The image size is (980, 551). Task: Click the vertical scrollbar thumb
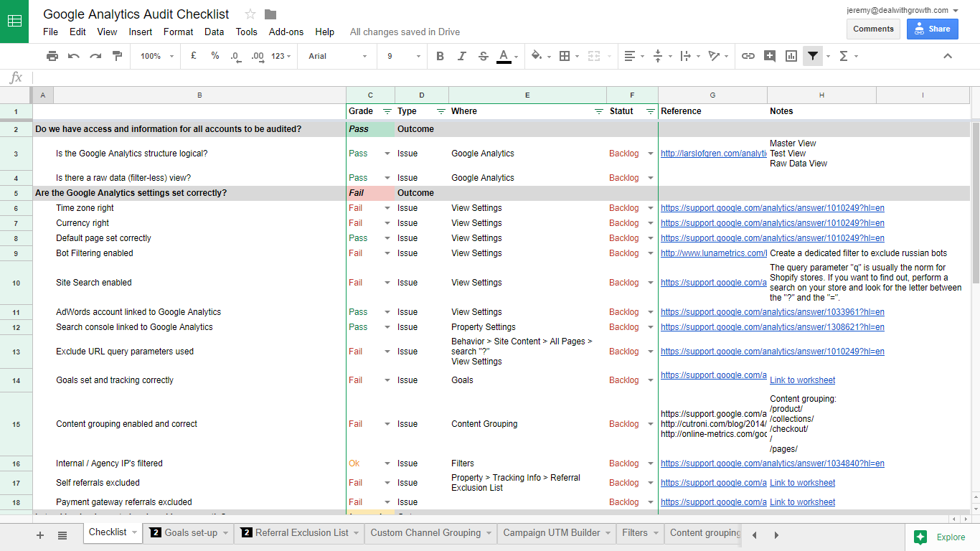point(975,202)
